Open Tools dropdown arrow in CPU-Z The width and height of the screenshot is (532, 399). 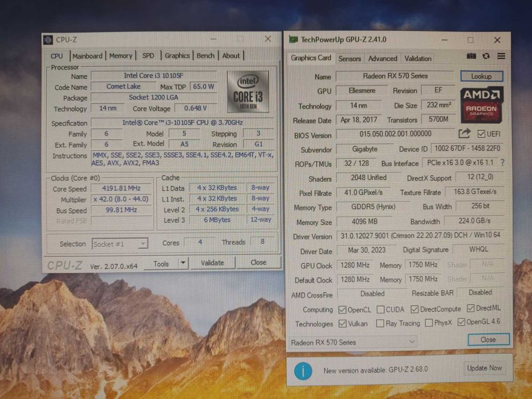(x=183, y=263)
